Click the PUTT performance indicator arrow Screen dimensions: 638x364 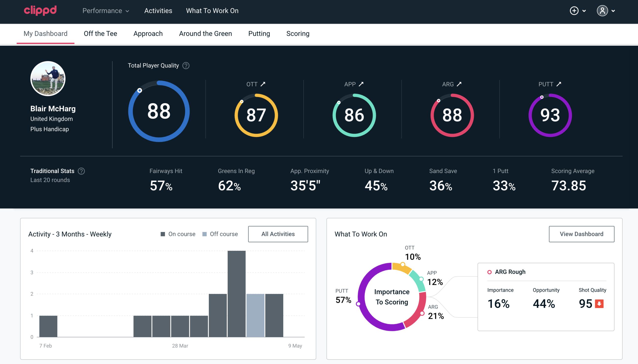click(559, 84)
